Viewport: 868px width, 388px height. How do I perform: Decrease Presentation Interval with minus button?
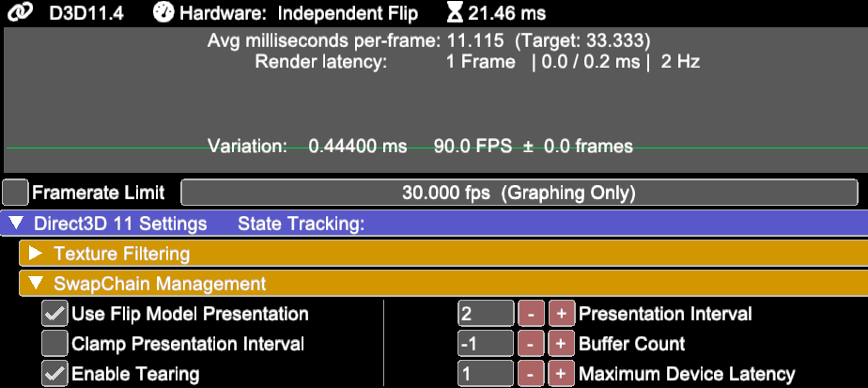531,314
